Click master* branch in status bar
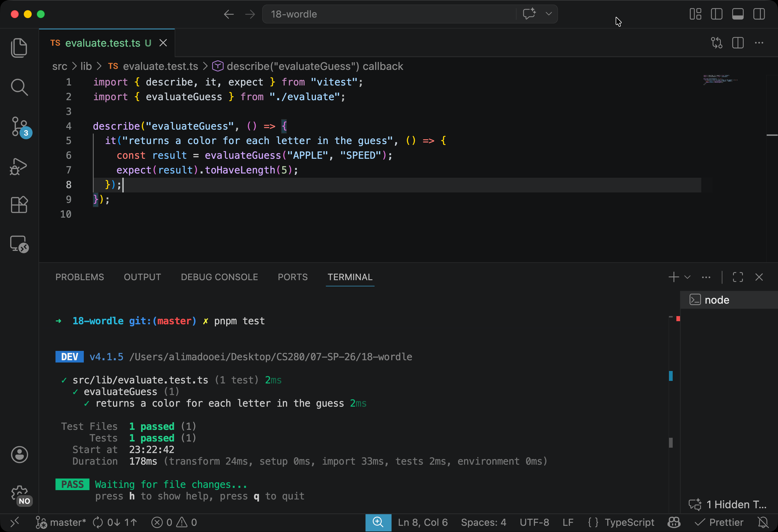The height and width of the screenshot is (532, 778). pyautogui.click(x=61, y=522)
